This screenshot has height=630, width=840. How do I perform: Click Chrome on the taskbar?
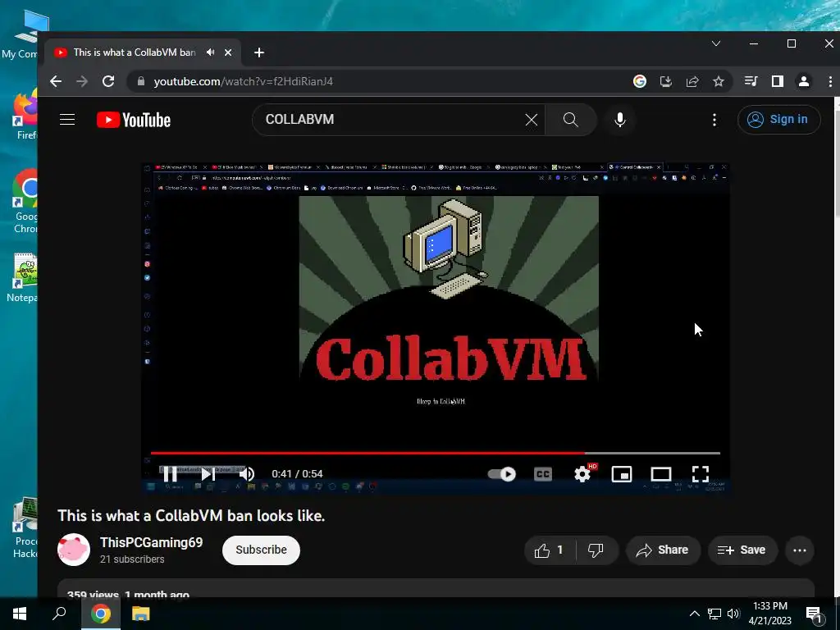coord(100,614)
